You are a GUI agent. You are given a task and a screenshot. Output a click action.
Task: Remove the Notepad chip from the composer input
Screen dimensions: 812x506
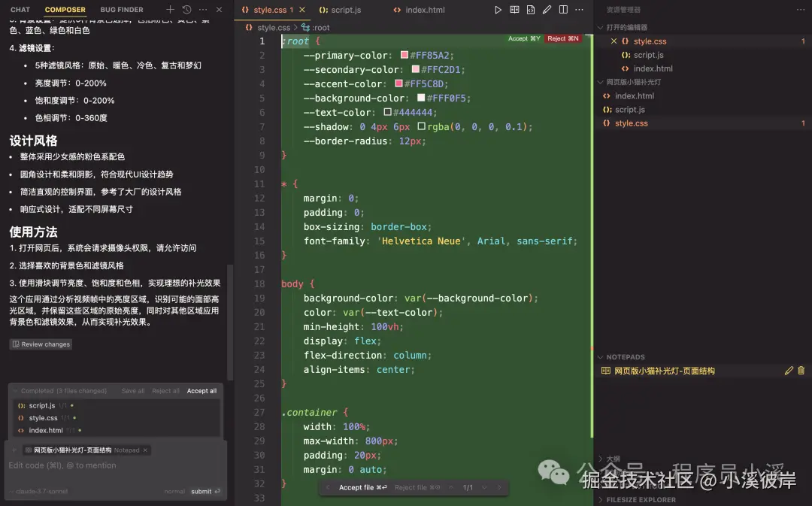click(146, 450)
